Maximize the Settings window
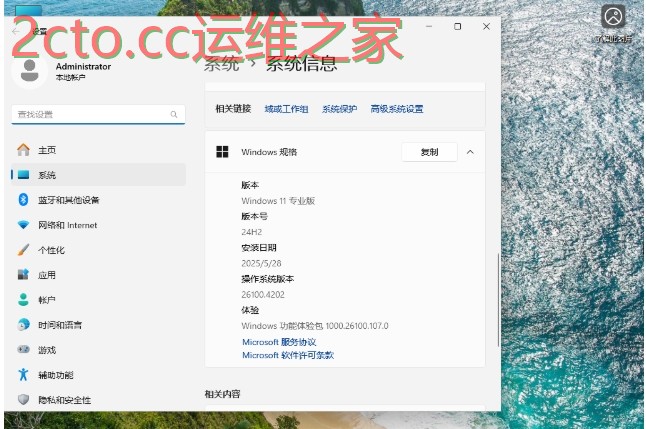Image resolution: width=646 pixels, height=429 pixels. 457,26
